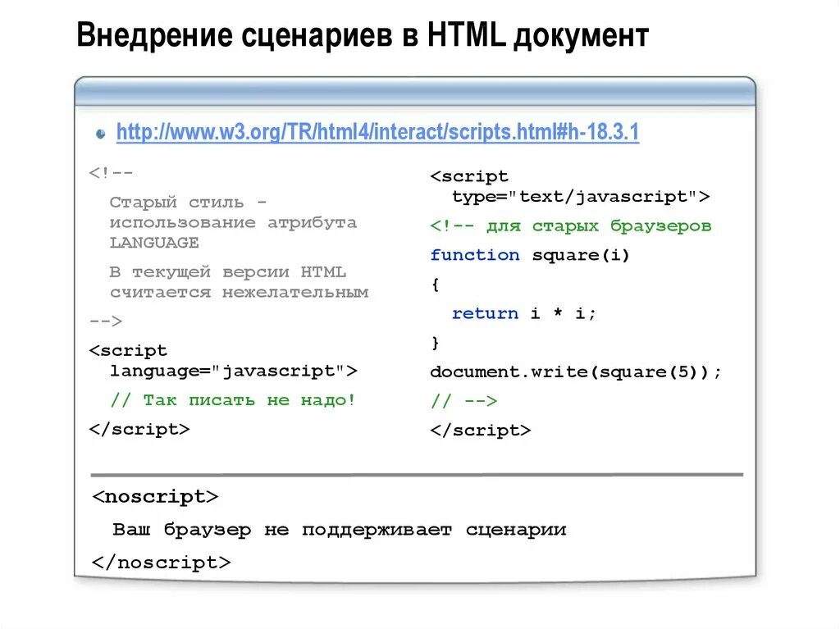The image size is (840, 629).
Task: Click '<script' tag in right column
Action: pos(468,176)
